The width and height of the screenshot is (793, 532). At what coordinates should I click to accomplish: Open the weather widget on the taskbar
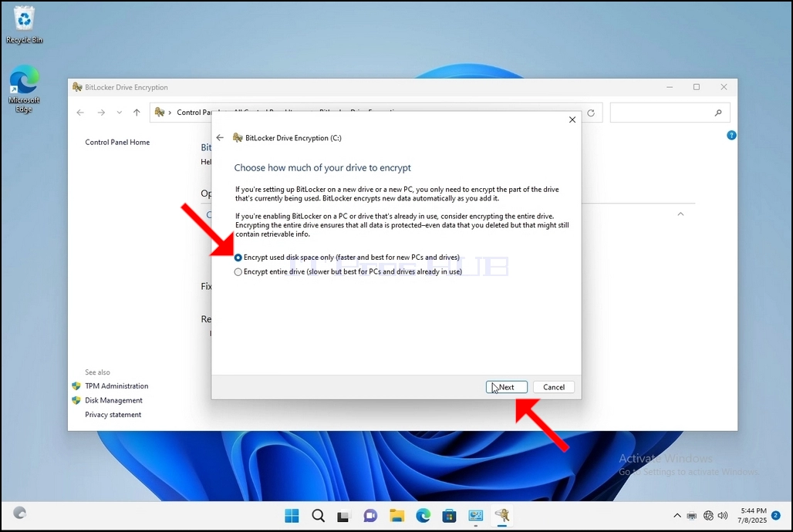point(19,513)
